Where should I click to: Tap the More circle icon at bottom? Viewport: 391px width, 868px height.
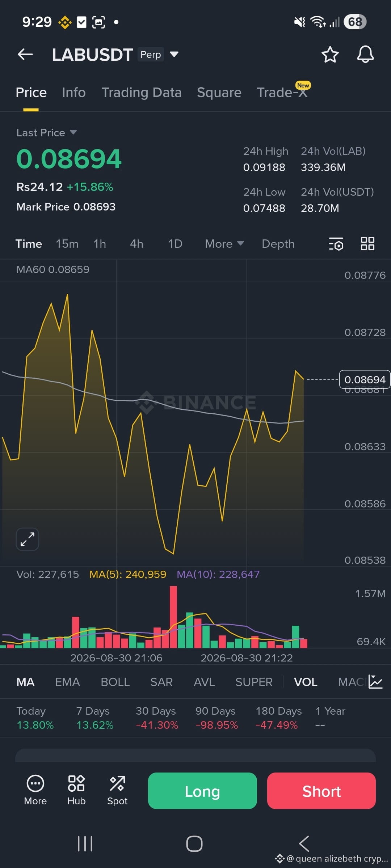pyautogui.click(x=35, y=790)
